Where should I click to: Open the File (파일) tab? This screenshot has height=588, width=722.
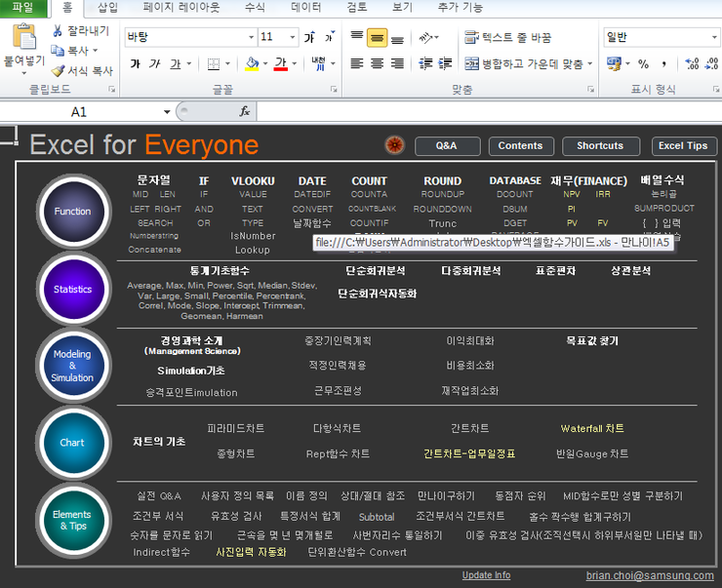coord(23,8)
